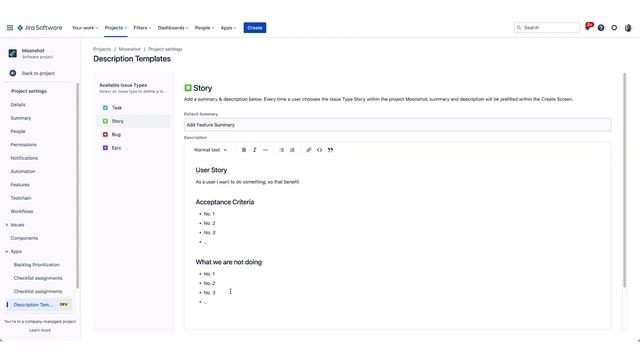Viewport: 640px width, 360px height.
Task: Toggle bold formatting in description editor
Action: 244,150
